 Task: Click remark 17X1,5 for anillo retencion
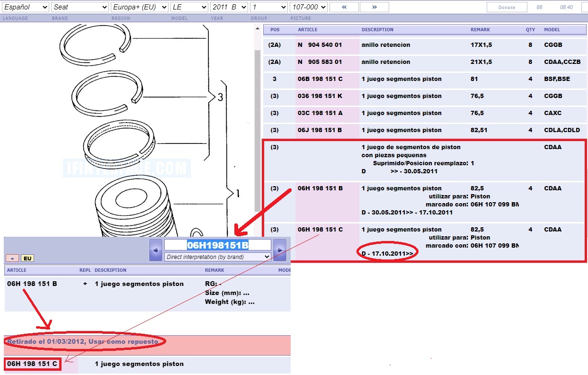(x=481, y=45)
